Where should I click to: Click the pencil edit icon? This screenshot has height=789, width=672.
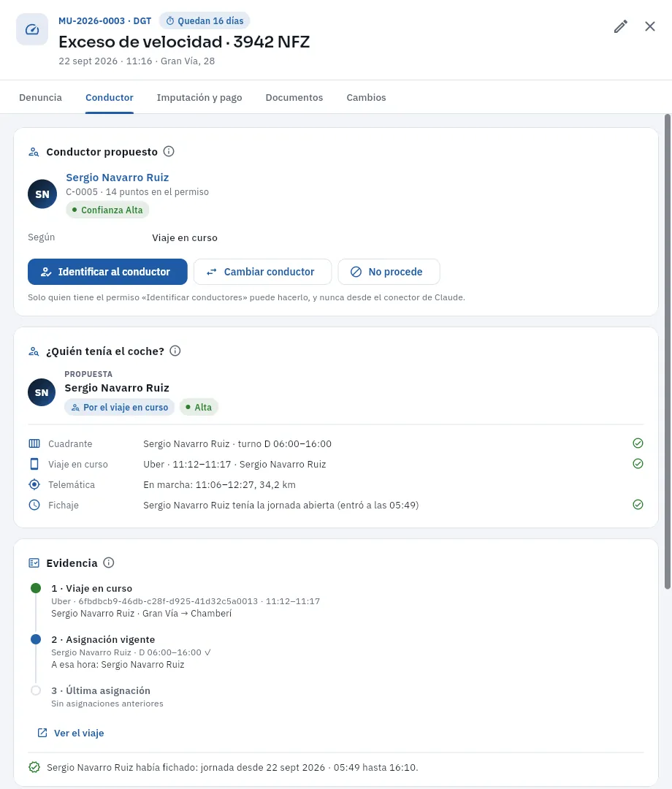click(621, 27)
